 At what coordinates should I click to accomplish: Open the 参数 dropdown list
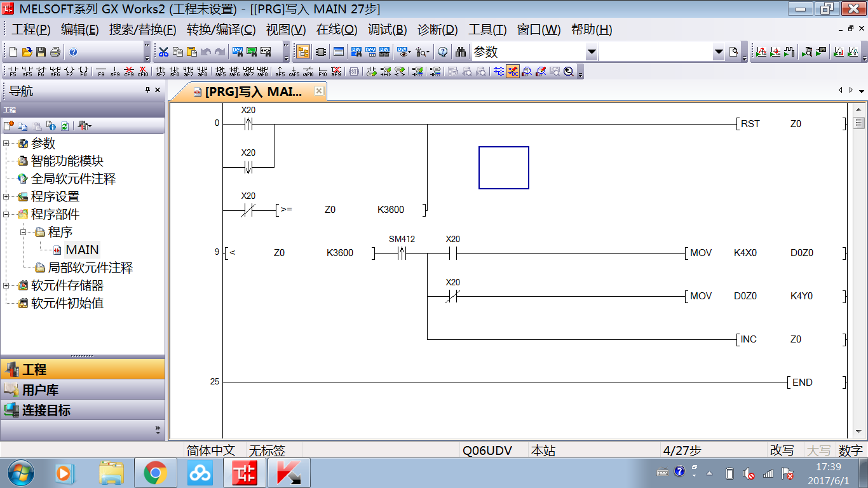tap(592, 52)
